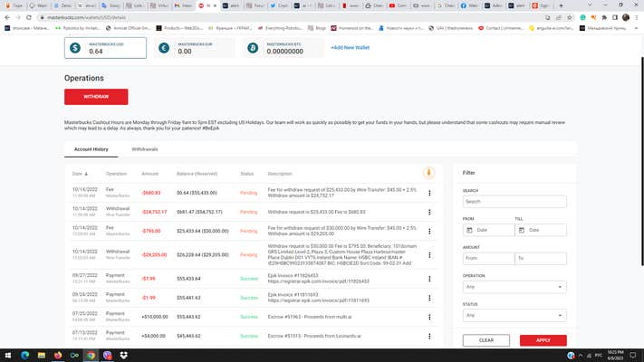Focus the filter Search text field
Image resolution: width=644 pixels, height=362 pixels.
tap(514, 202)
